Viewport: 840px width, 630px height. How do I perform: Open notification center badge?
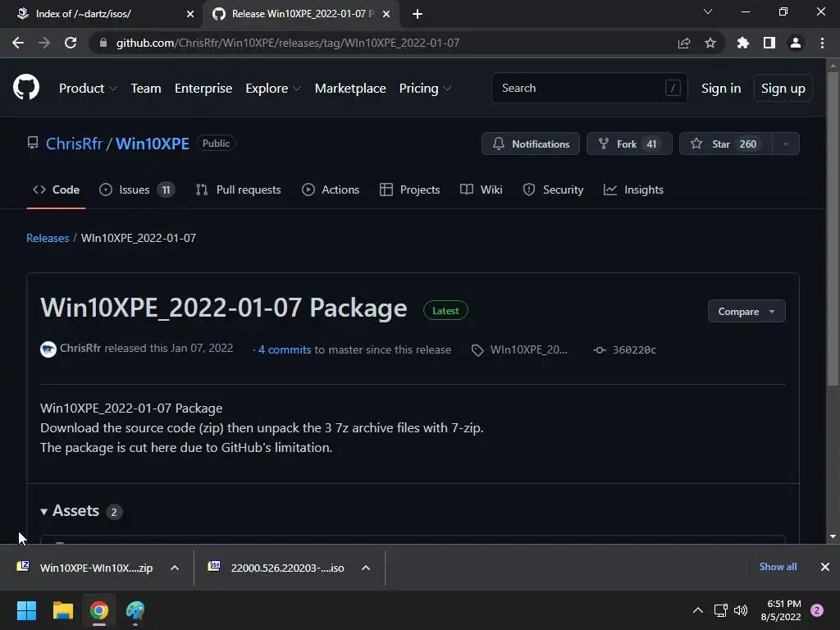point(817,610)
